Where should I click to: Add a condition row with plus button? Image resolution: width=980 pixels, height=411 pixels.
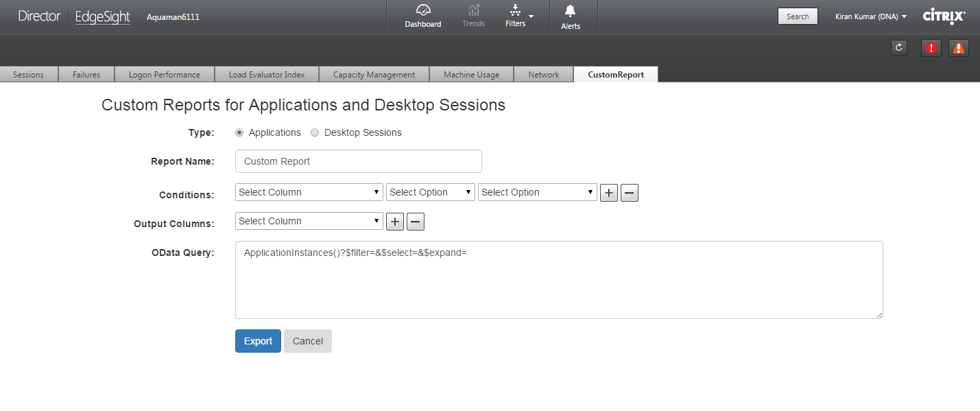tap(609, 193)
